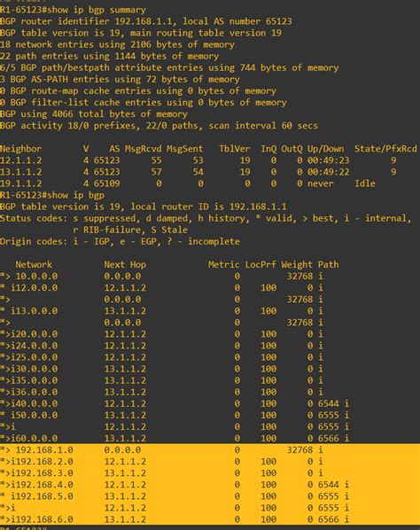The height and width of the screenshot is (530, 420).
Task: Select the line with router identifier 192.168.1.1
Action: 146,21
